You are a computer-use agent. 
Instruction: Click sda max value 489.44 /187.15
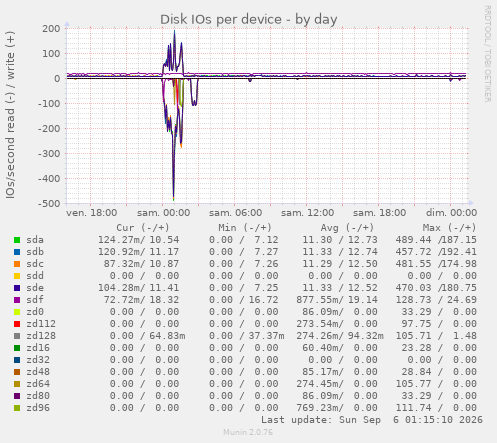coord(436,240)
